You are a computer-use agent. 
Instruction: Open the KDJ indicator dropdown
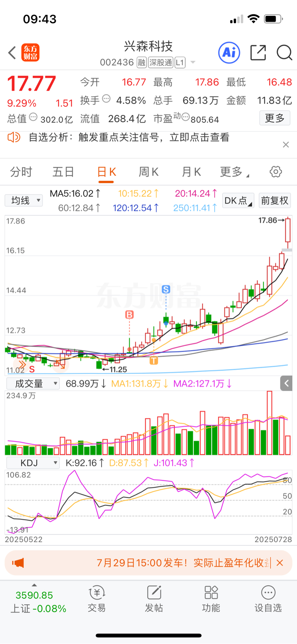click(33, 463)
